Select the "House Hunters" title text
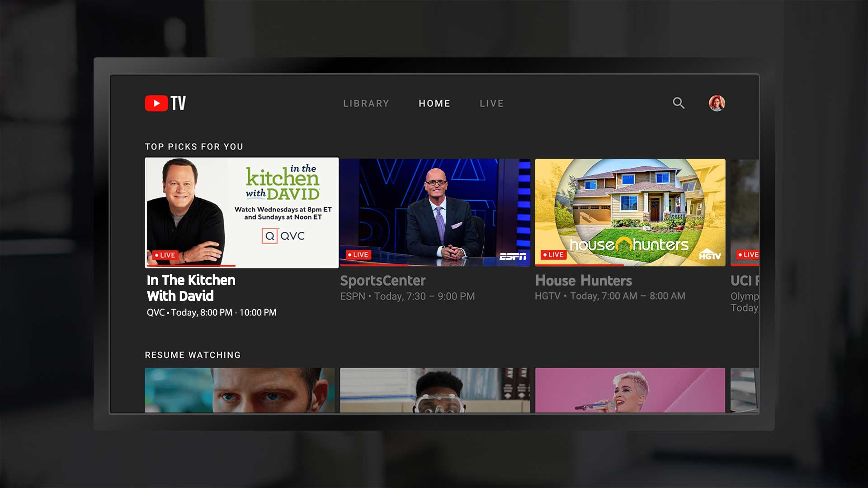 584,281
